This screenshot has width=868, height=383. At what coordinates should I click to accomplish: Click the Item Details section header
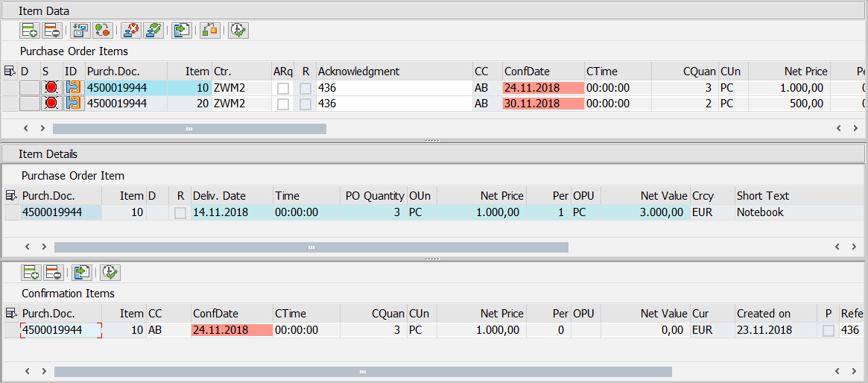pyautogui.click(x=48, y=154)
